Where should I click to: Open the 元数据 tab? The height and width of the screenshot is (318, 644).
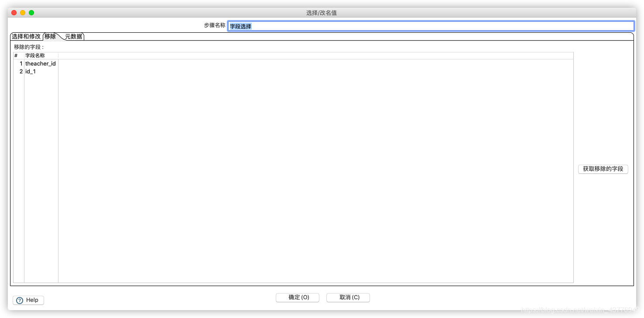(74, 37)
